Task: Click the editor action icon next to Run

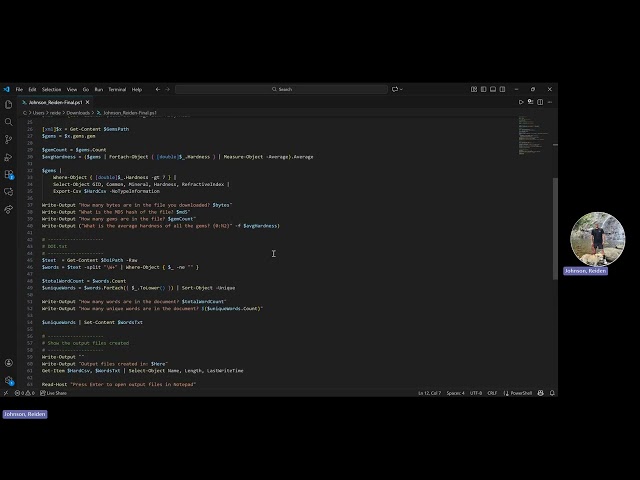Action: [x=530, y=102]
